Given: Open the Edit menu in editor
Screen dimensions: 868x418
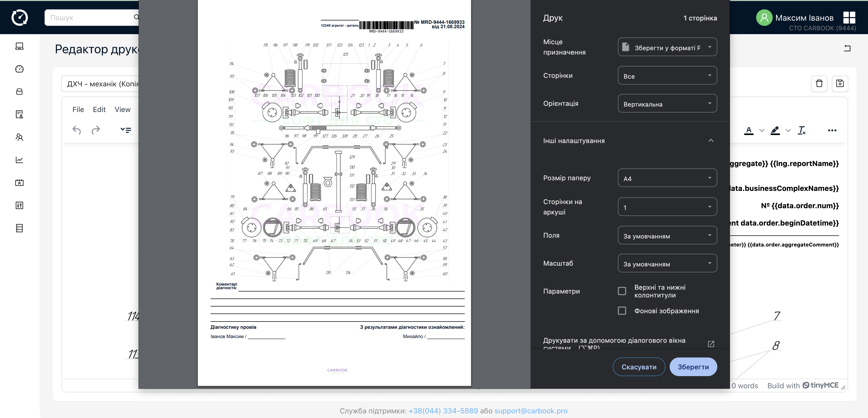Looking at the screenshot, I should pyautogui.click(x=99, y=109).
